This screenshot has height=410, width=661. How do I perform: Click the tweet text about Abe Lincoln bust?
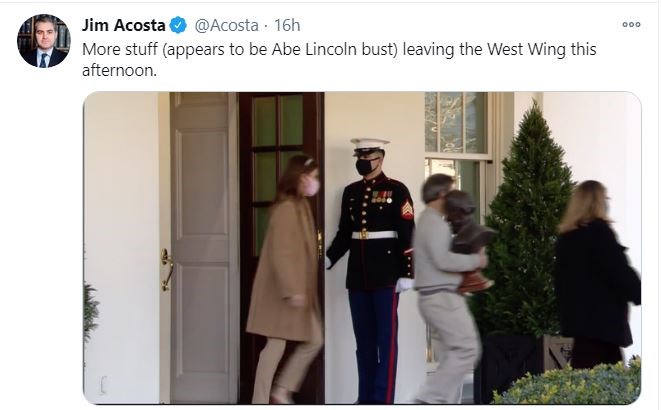pos(339,59)
